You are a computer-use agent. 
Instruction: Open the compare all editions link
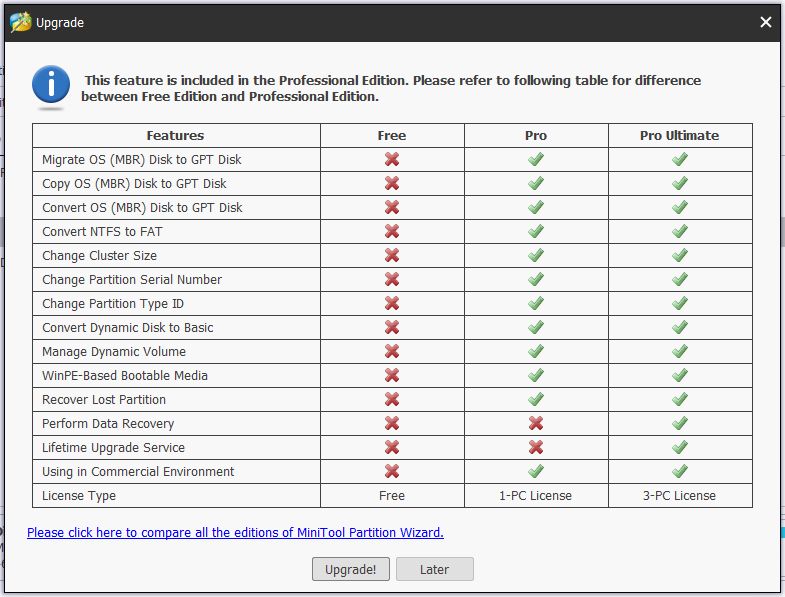click(235, 532)
